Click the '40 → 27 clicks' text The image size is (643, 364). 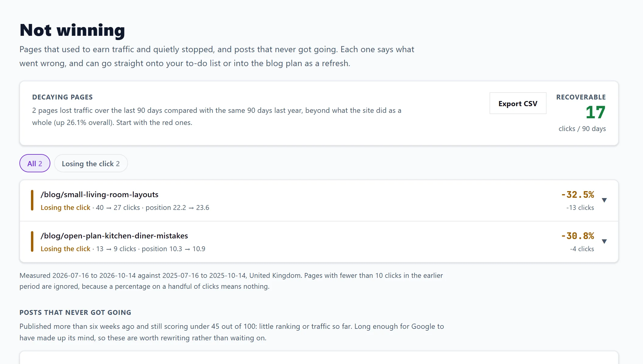118,208
